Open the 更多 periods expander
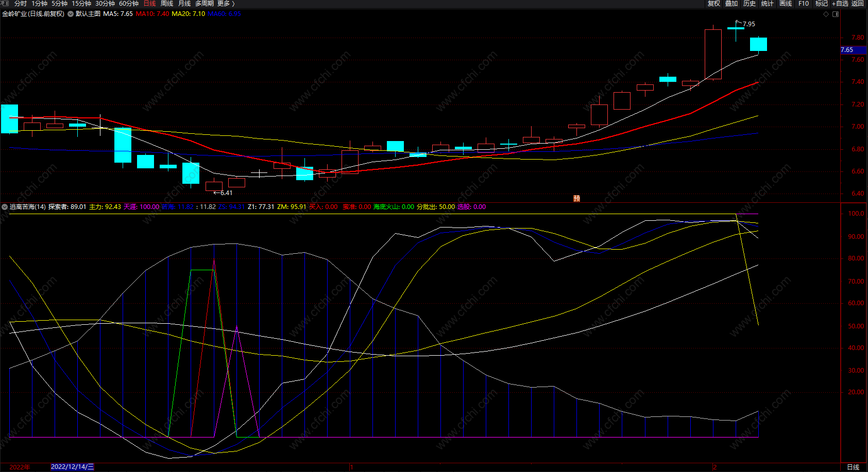This screenshot has width=868, height=472. point(226,4)
